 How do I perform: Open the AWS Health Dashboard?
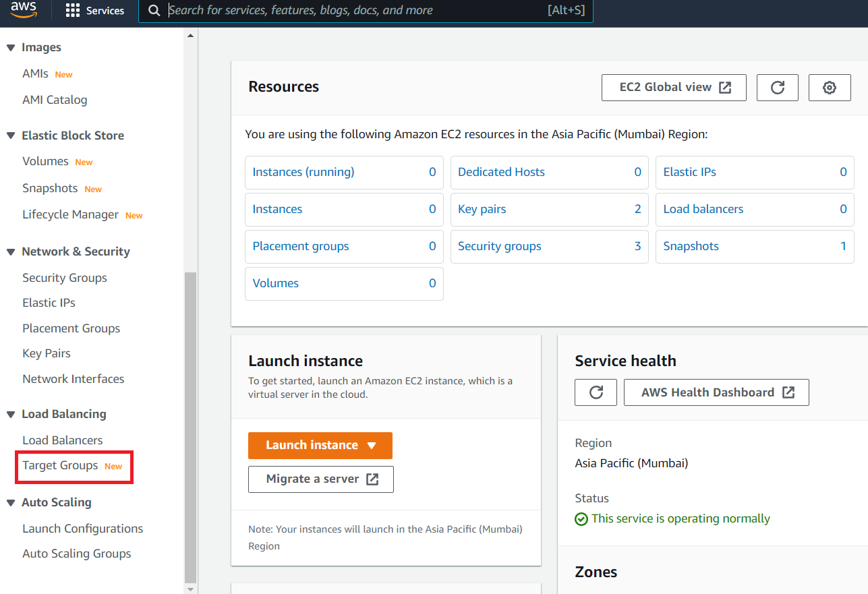(716, 392)
